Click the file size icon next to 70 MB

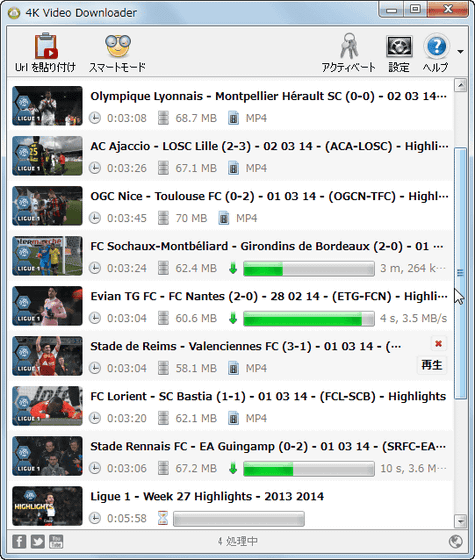coord(163,218)
